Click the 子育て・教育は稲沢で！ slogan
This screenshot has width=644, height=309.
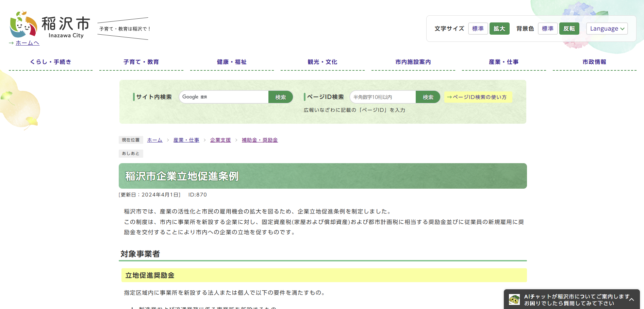pyautogui.click(x=125, y=29)
